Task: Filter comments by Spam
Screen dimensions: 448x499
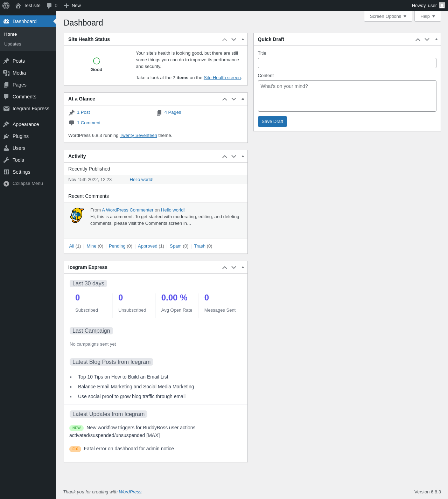Action: (175, 246)
